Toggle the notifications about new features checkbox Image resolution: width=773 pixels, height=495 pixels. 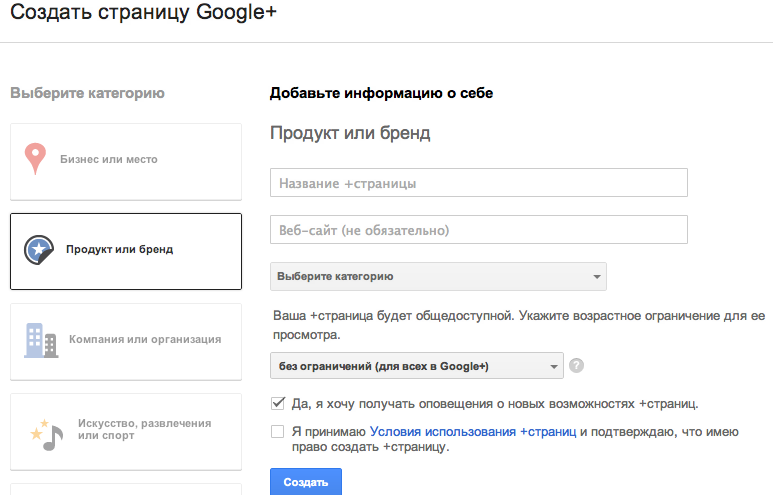[277, 404]
